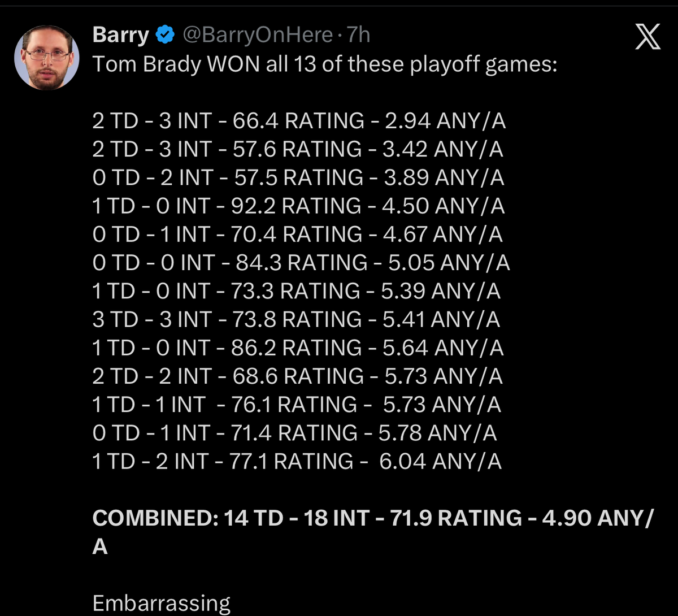
Task: Select the 70.4 RATING stat line
Action: 297,234
